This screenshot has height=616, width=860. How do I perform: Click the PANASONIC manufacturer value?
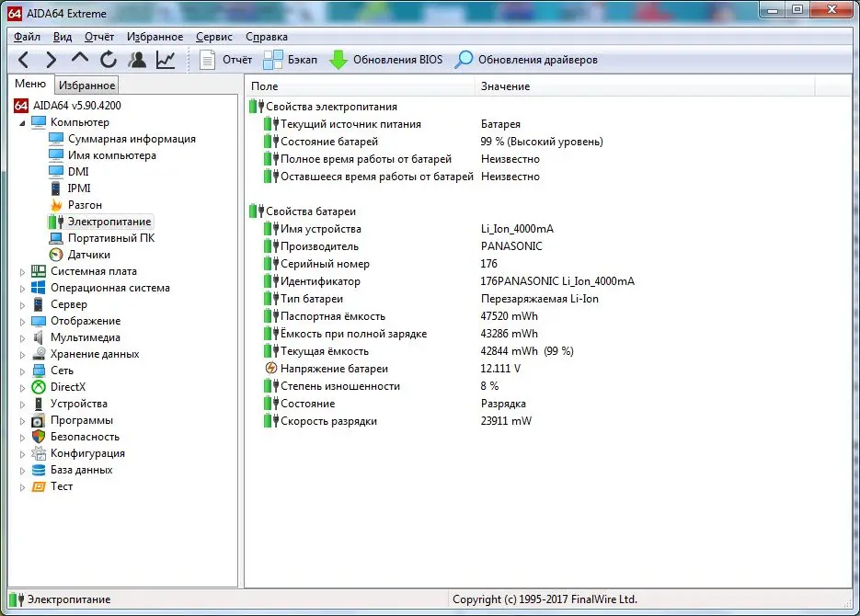[511, 246]
